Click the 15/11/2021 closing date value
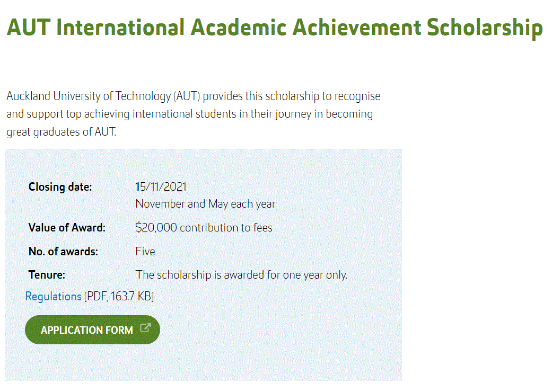The image size is (552, 392). 161,186
